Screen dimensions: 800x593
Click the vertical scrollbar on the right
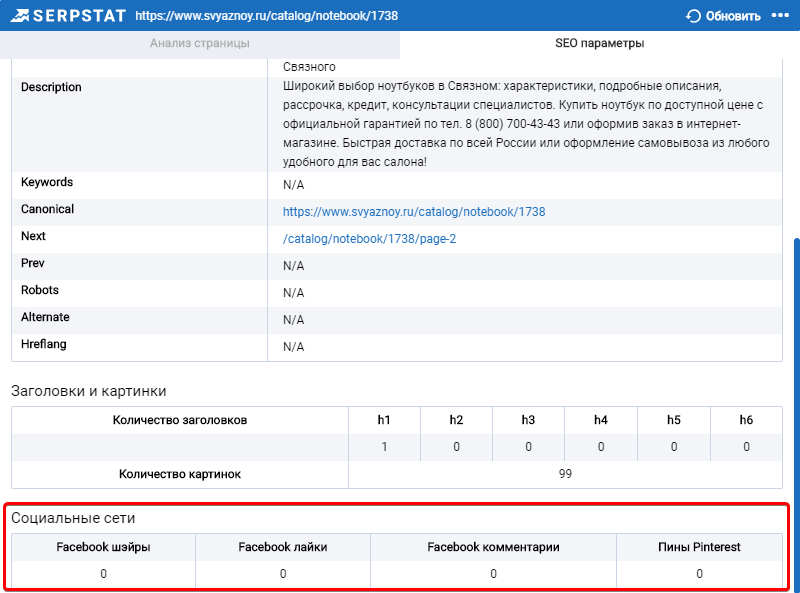click(797, 413)
